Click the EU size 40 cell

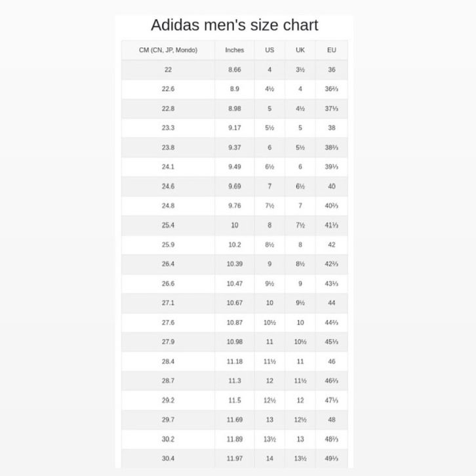pyautogui.click(x=331, y=186)
